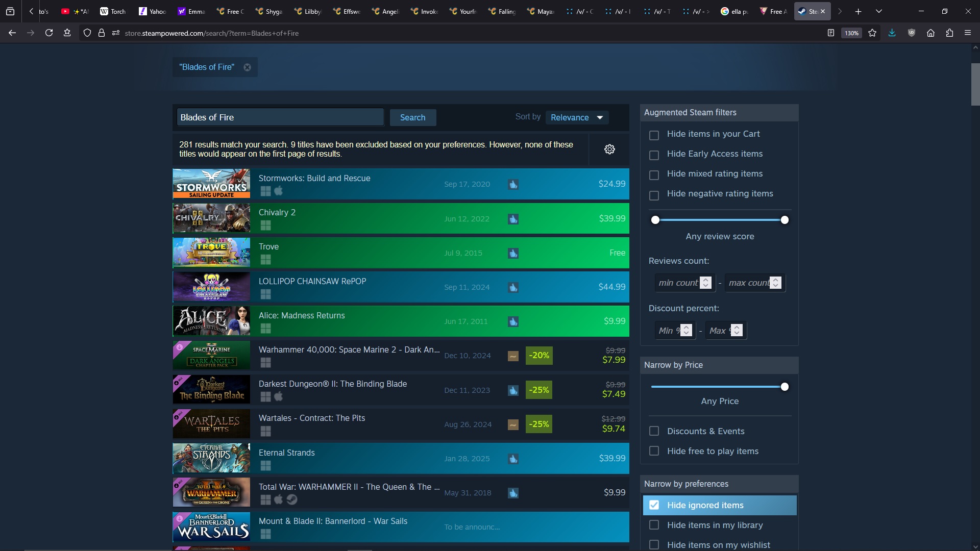Uncheck Hide ignored items
The height and width of the screenshot is (551, 980).
coord(654,505)
